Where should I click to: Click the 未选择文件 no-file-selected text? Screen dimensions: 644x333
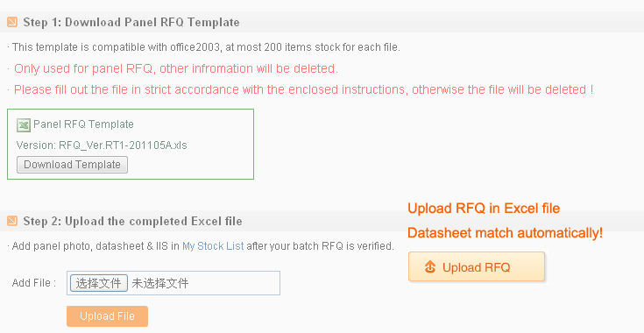(160, 283)
